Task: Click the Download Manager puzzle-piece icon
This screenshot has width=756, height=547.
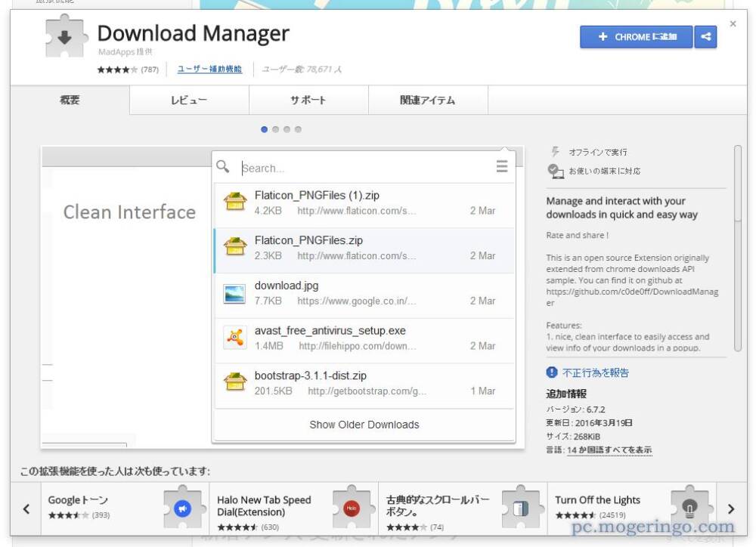Action: 67,36
